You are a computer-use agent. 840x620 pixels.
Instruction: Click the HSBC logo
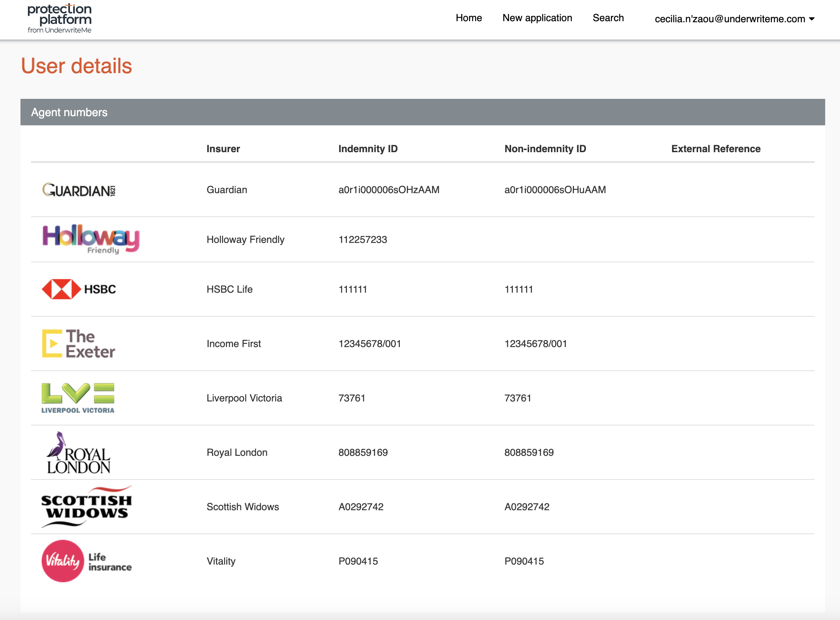[x=79, y=289]
